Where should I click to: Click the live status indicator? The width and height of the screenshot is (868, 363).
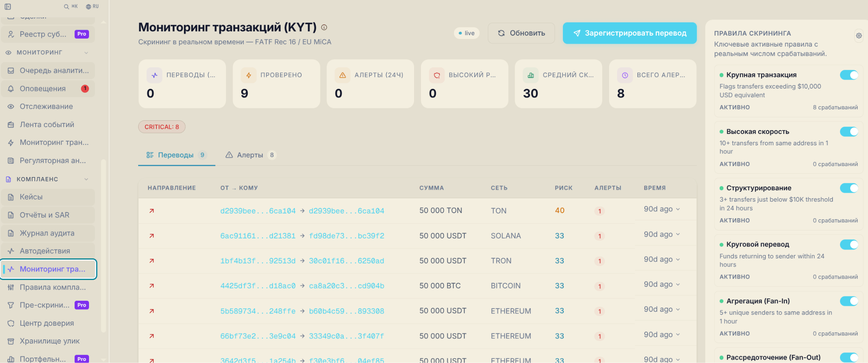[467, 33]
